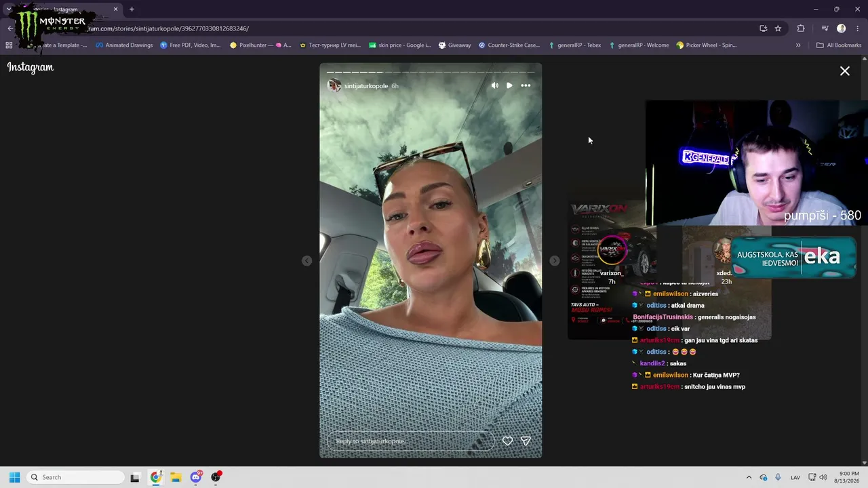Open the Тест-турнир LV bookmark
868x488 pixels.
point(330,45)
